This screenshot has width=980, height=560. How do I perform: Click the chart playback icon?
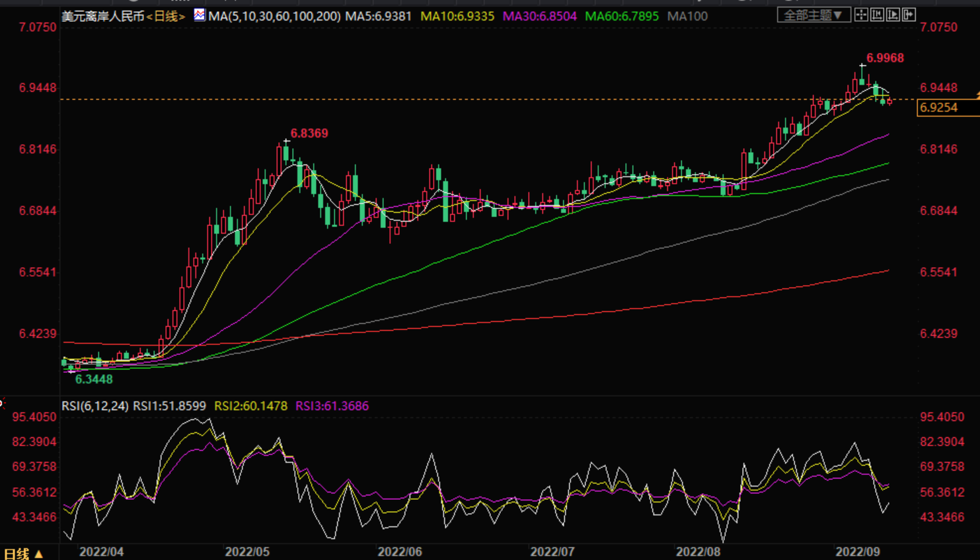[x=893, y=15]
